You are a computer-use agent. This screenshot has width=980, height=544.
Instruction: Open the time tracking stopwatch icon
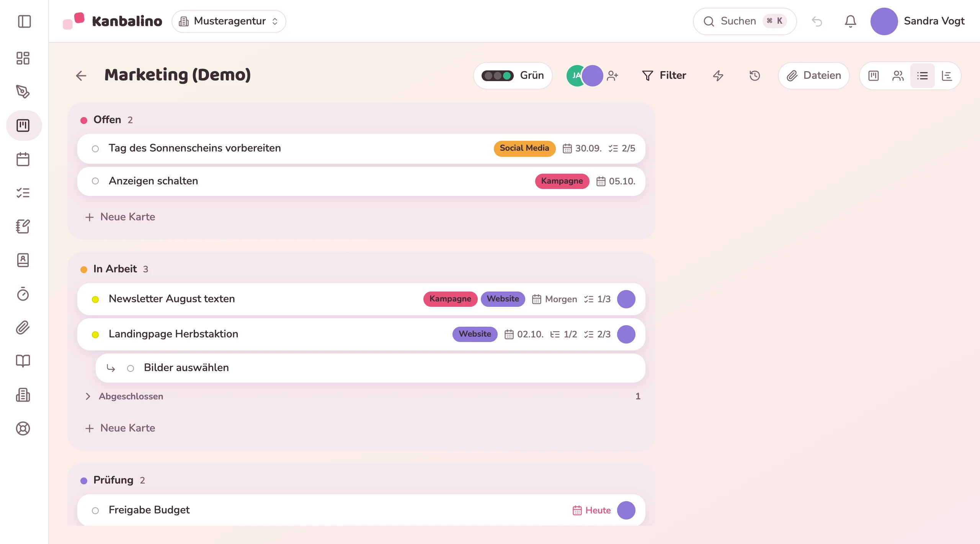(x=23, y=294)
